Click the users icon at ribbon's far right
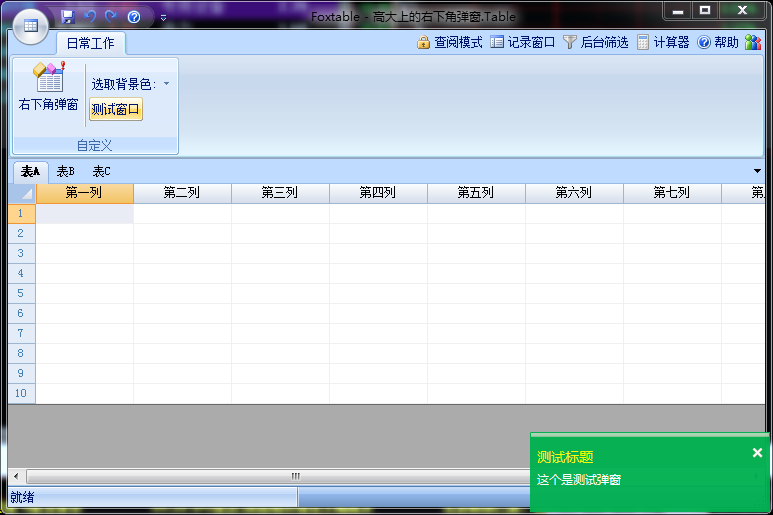 click(753, 42)
